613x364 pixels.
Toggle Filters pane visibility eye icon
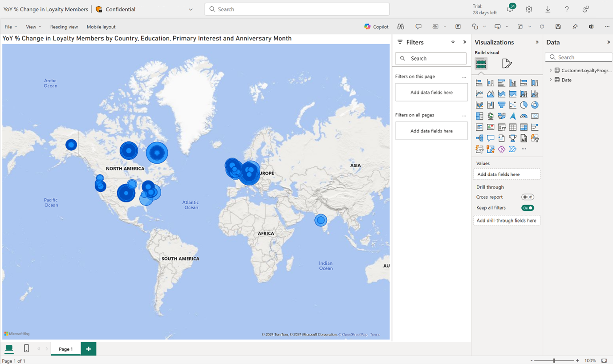pos(453,42)
